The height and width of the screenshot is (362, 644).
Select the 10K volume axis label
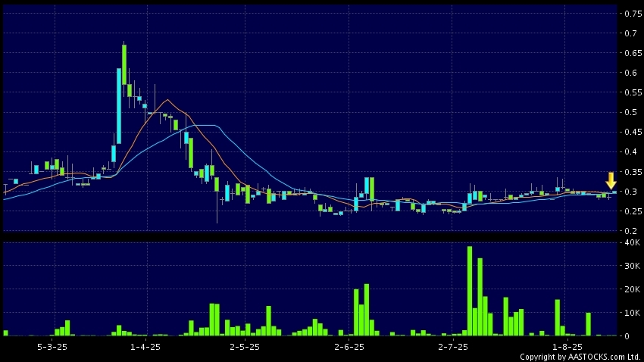coord(632,313)
